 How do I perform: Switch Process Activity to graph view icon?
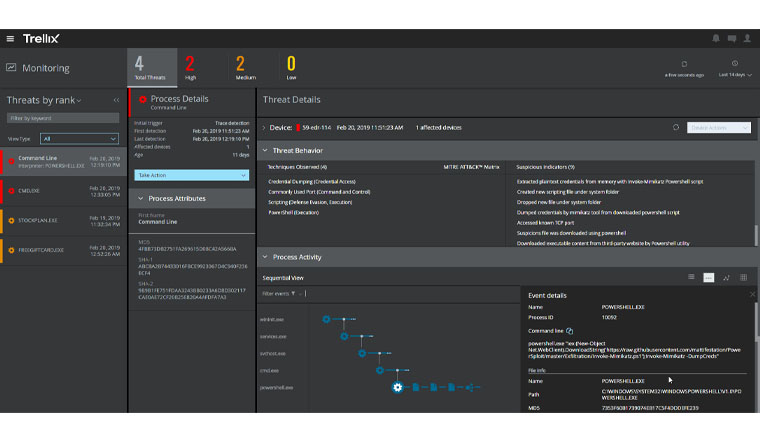pos(726,278)
